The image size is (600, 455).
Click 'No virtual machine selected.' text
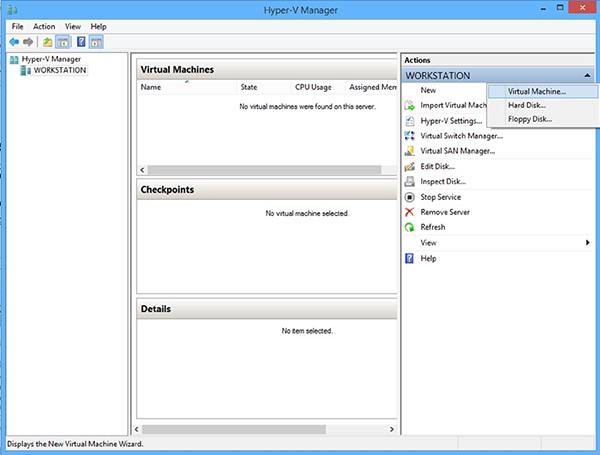[307, 214]
